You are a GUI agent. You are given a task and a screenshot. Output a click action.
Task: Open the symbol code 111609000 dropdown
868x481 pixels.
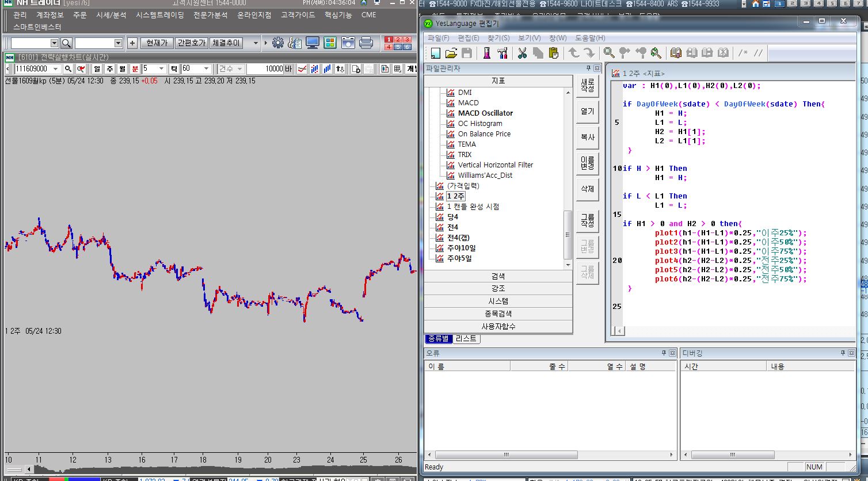pos(56,69)
